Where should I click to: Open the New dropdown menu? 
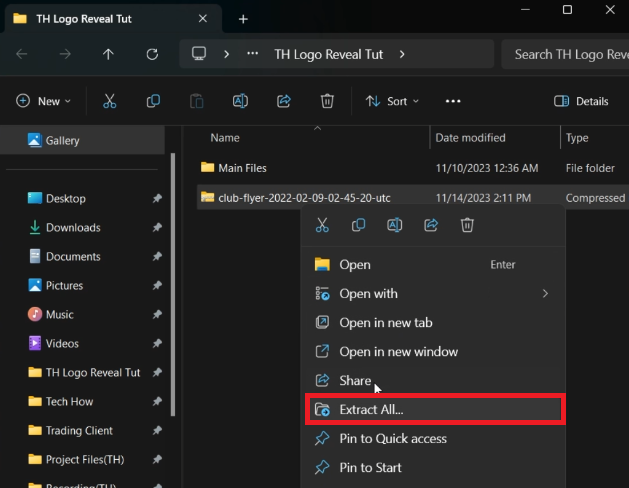(x=44, y=101)
